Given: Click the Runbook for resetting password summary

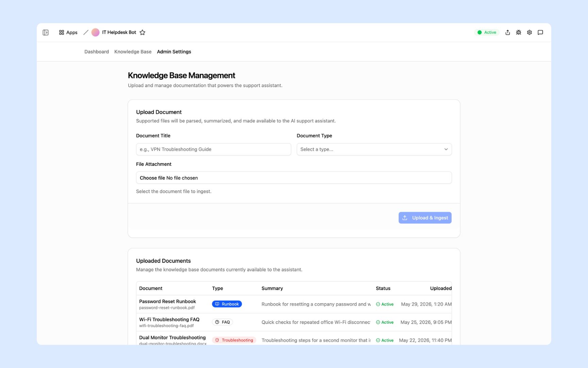Looking at the screenshot, I should (x=316, y=304).
